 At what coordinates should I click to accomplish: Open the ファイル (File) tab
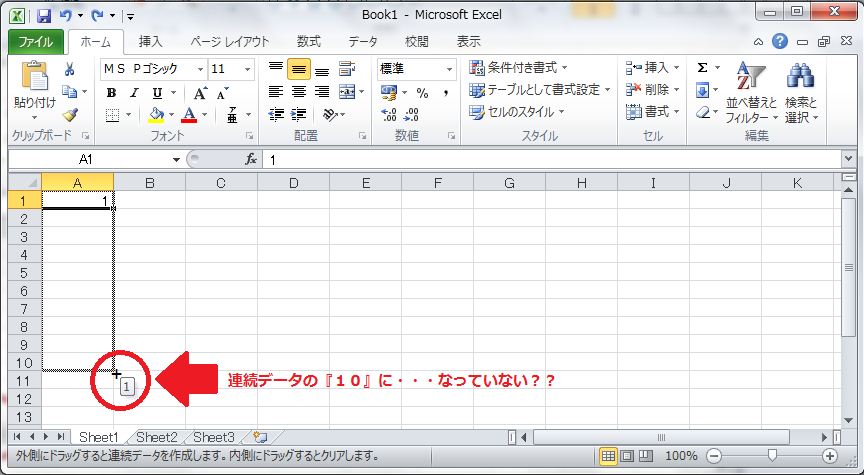[x=36, y=41]
